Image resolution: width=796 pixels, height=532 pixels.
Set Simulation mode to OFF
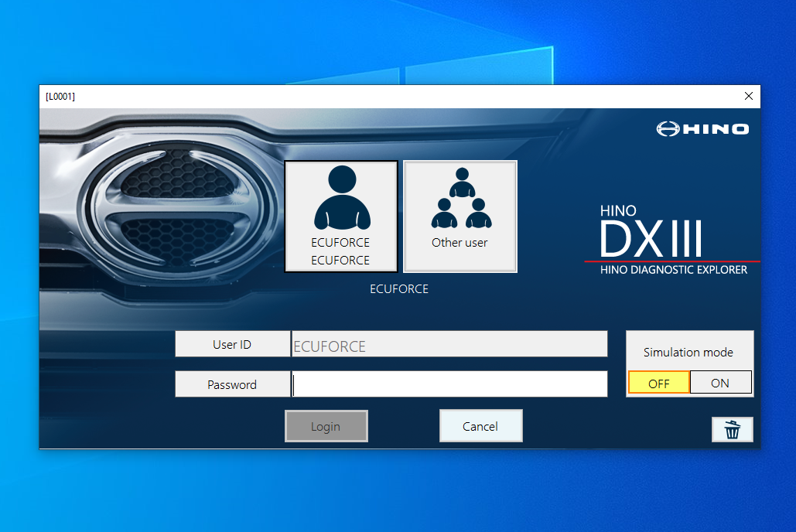pos(658,383)
